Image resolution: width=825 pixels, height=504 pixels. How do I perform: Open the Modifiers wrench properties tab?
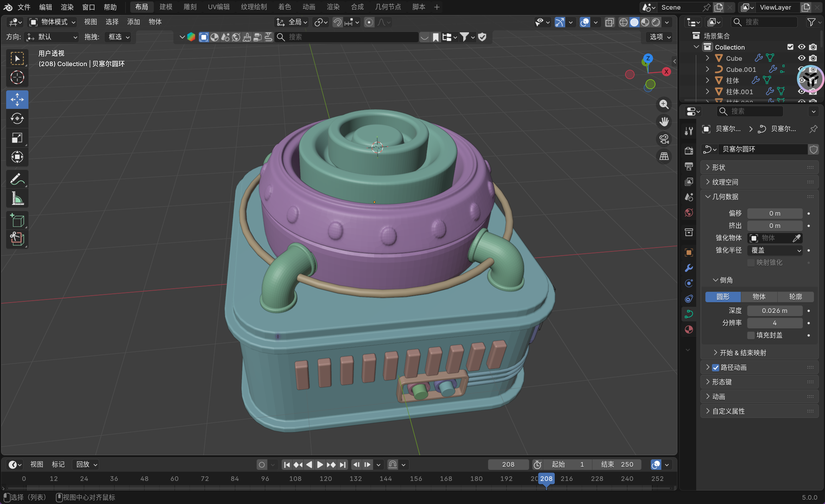[689, 268]
